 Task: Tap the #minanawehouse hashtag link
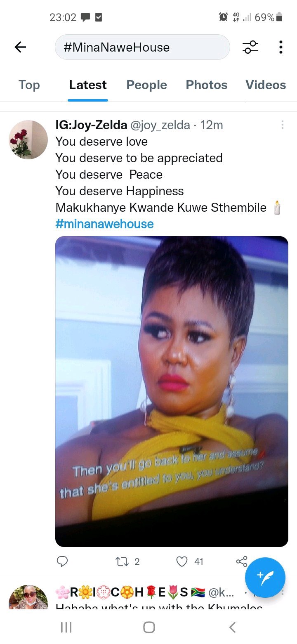point(104,224)
